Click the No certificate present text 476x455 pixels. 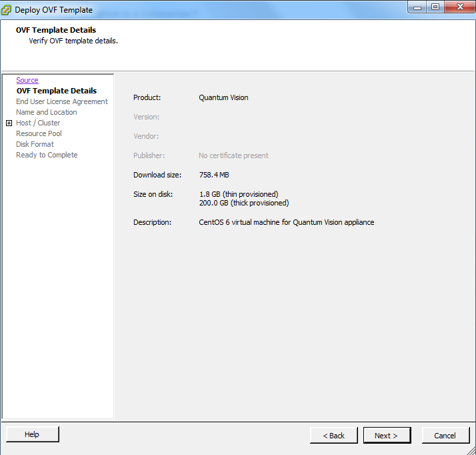(x=233, y=155)
